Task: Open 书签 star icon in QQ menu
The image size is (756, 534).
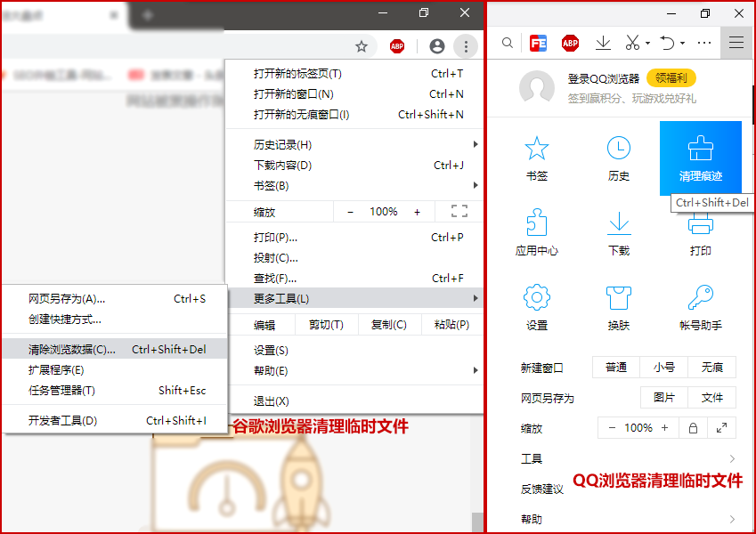Action: pyautogui.click(x=537, y=149)
